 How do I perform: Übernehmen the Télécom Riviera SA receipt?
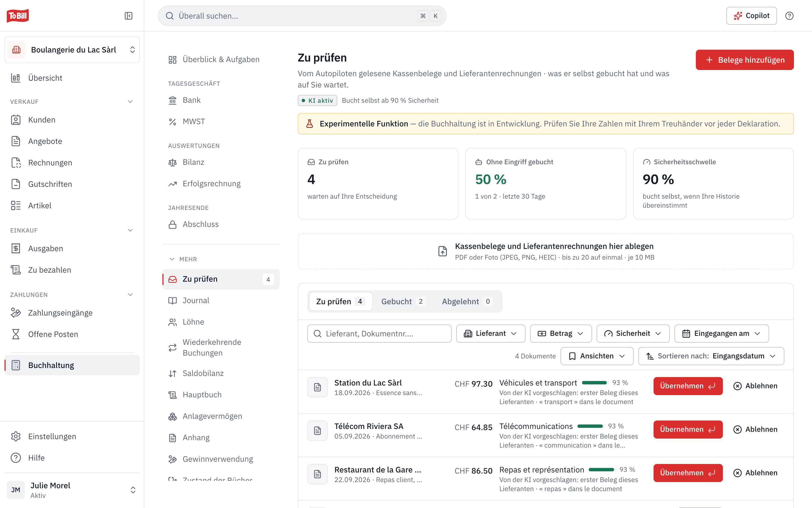(x=688, y=429)
